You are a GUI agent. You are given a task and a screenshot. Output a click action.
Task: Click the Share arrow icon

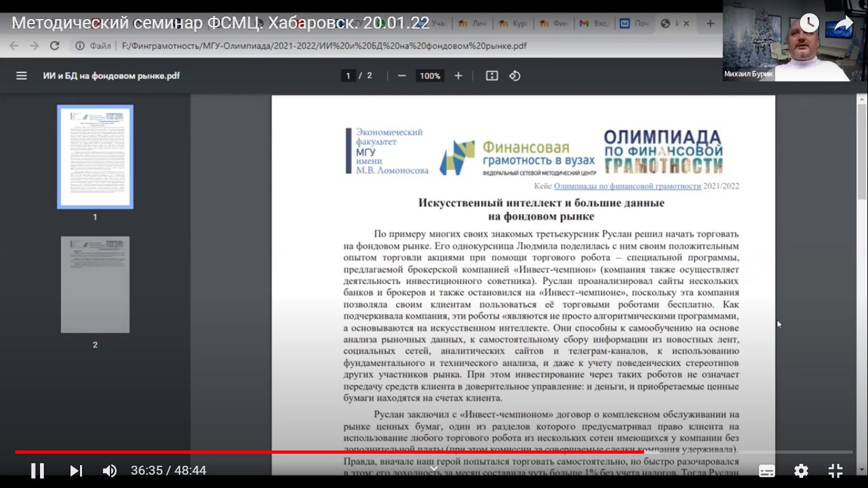pyautogui.click(x=843, y=24)
